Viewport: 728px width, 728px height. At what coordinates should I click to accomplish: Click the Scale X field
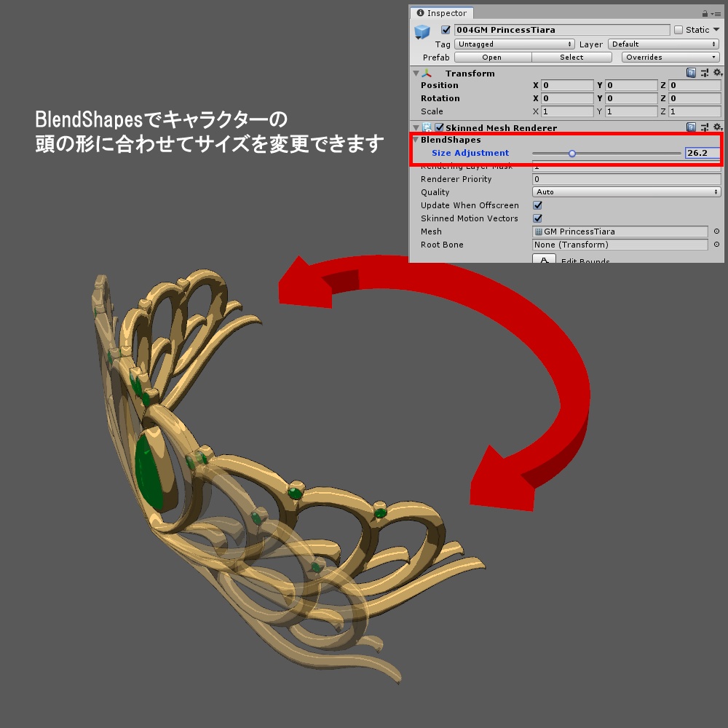point(567,111)
